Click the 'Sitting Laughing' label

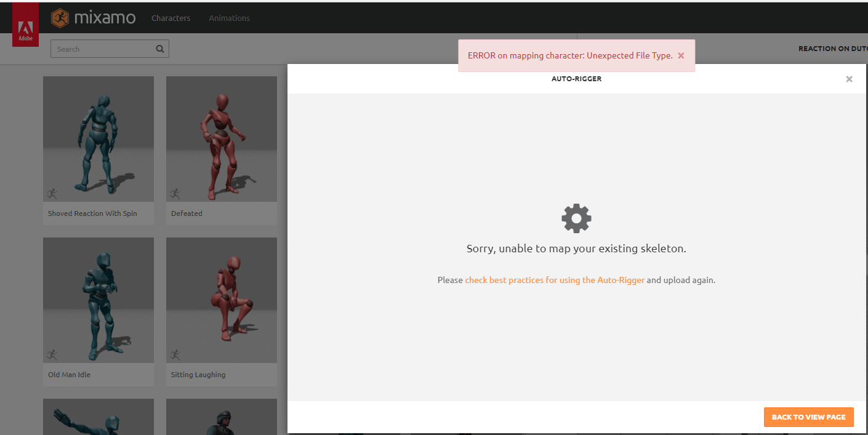198,375
